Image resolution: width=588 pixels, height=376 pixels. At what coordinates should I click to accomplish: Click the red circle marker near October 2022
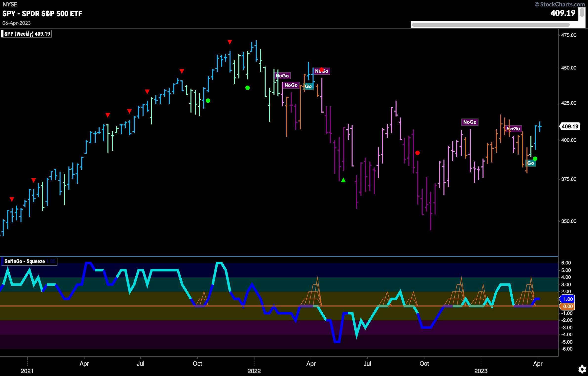pos(418,153)
